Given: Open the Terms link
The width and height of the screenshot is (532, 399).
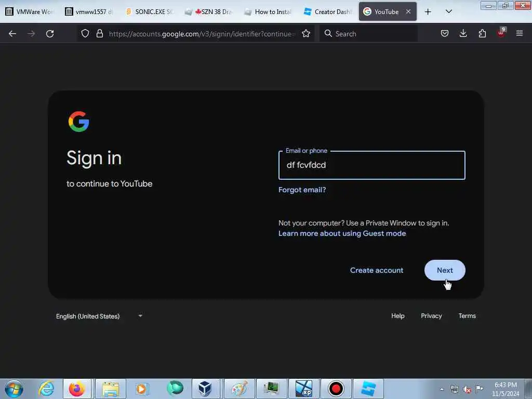Looking at the screenshot, I should tap(467, 316).
